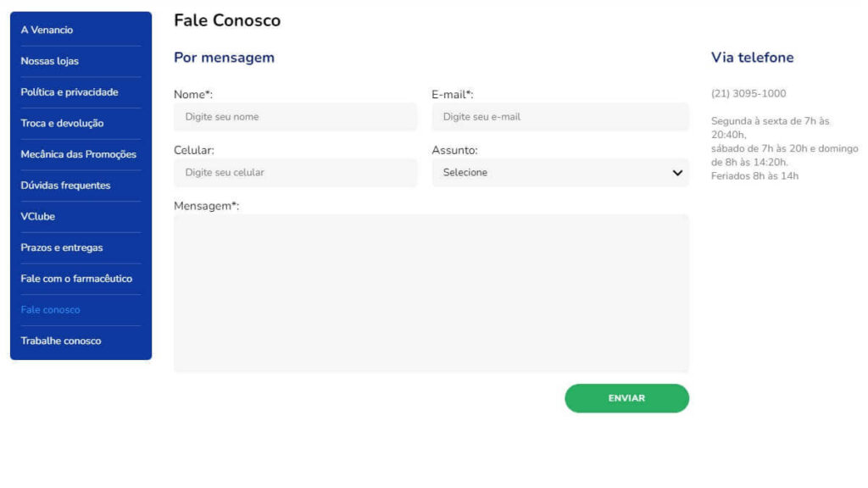Click the 'Digite seu celular' field
The width and height of the screenshot is (868, 488).
pos(295,172)
